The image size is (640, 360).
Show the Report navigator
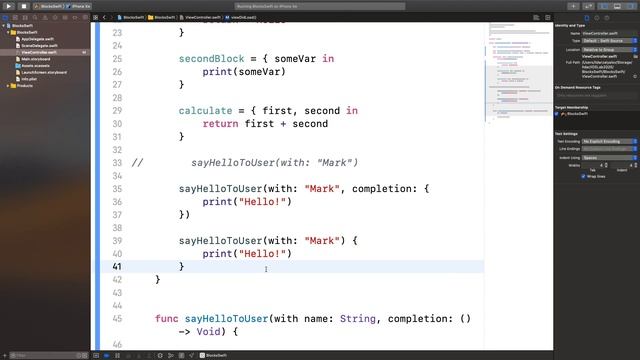84,18
